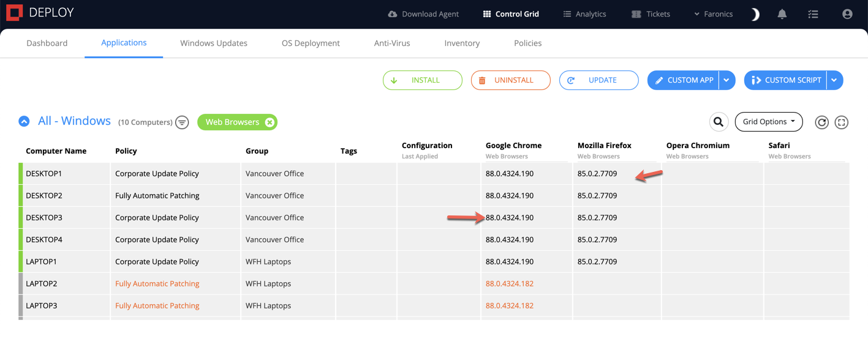Click the CUSTOM APP button
The height and width of the screenshot is (339, 868).
682,80
